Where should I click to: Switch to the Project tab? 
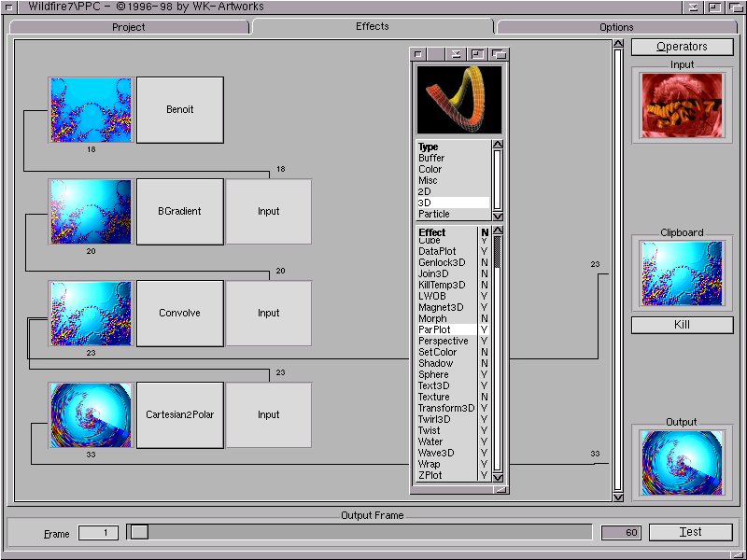coord(129,27)
